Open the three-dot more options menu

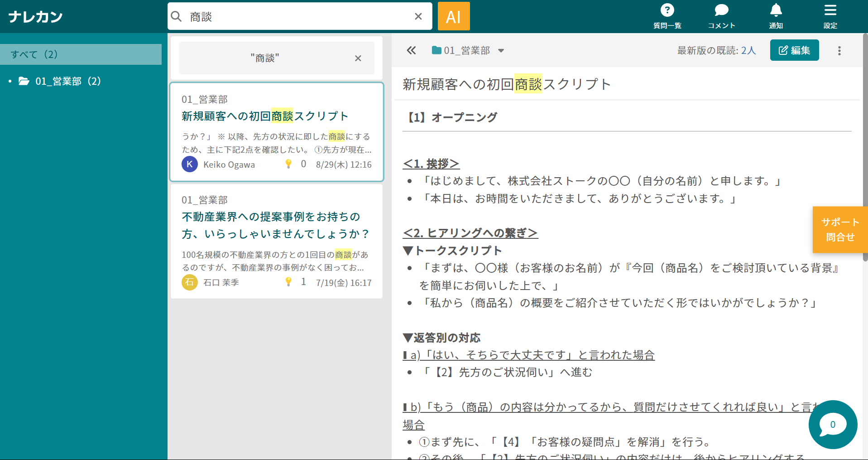(x=839, y=51)
